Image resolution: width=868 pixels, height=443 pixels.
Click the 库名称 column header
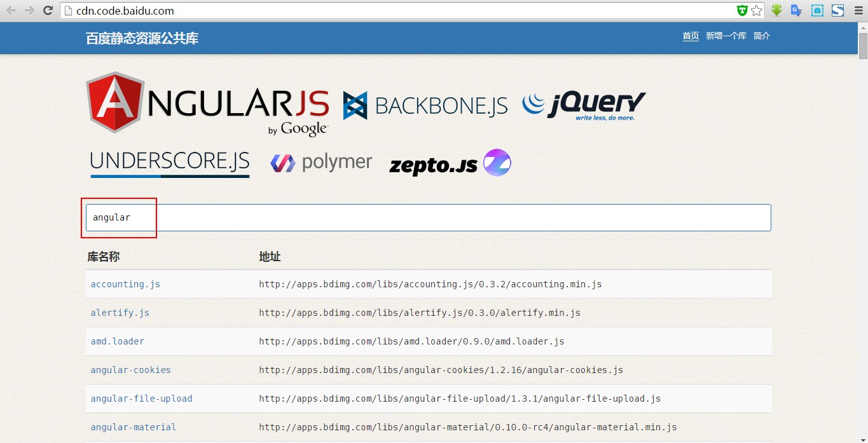(104, 257)
